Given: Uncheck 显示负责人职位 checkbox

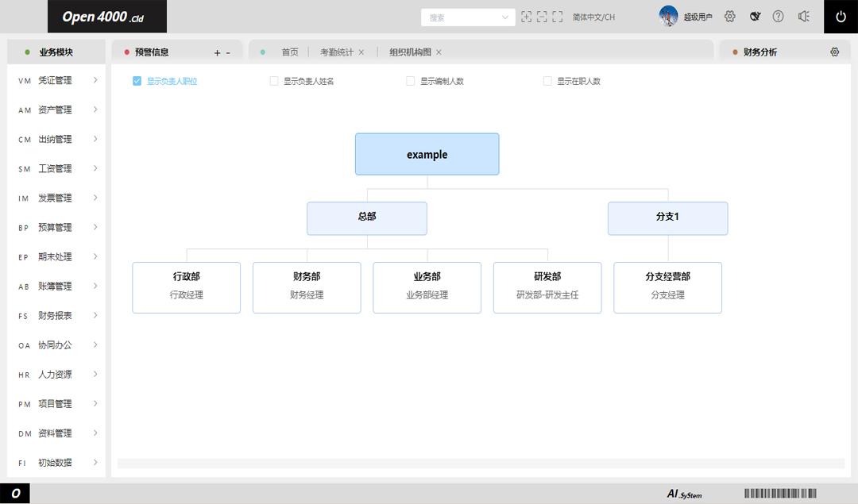Looking at the screenshot, I should (x=137, y=81).
